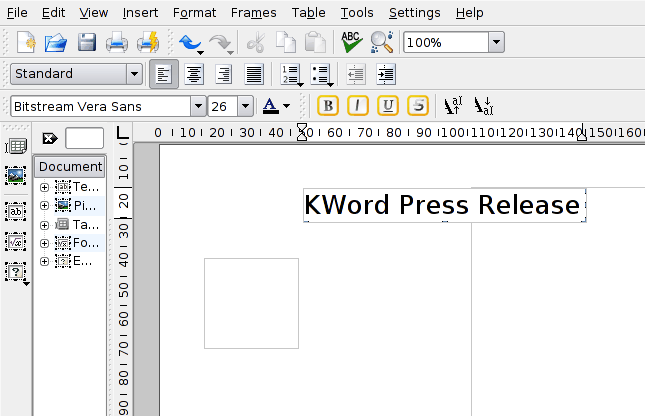This screenshot has height=416, width=645.
Task: Open the Settings menu
Action: click(414, 13)
